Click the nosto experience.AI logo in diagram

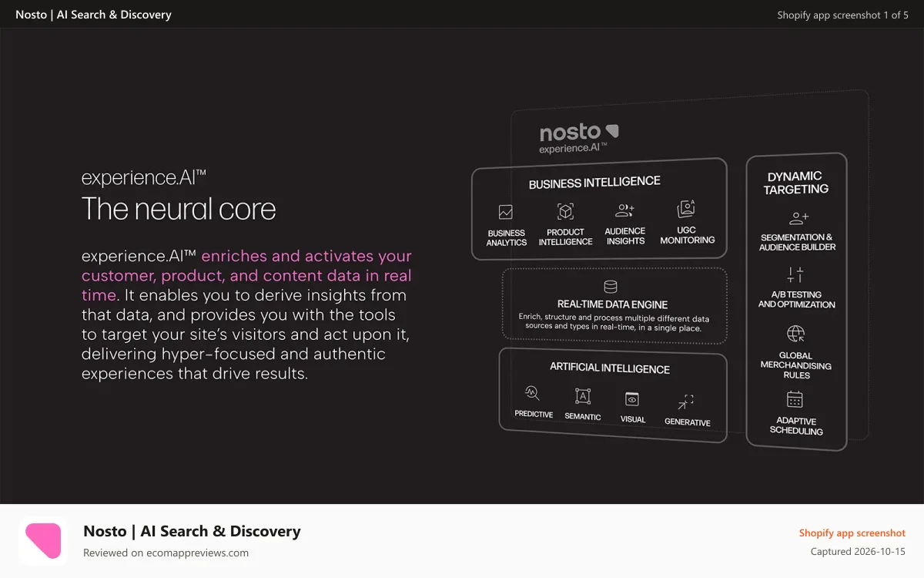(578, 139)
